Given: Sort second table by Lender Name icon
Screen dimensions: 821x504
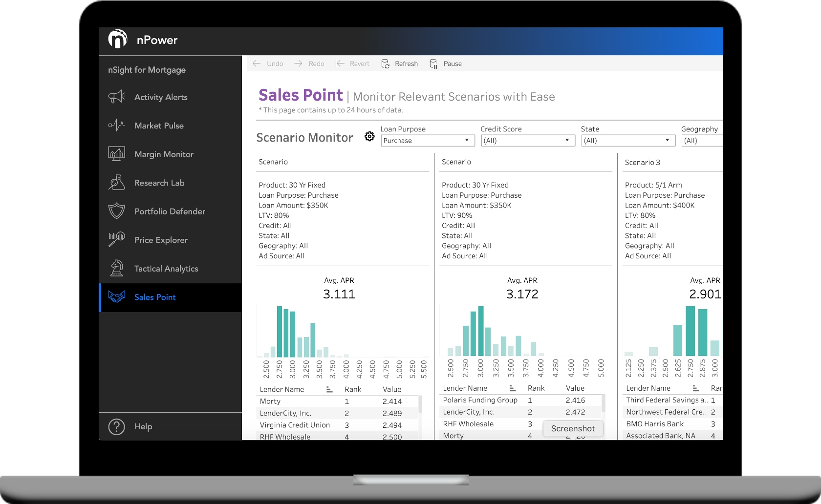Looking at the screenshot, I should click(x=513, y=388).
